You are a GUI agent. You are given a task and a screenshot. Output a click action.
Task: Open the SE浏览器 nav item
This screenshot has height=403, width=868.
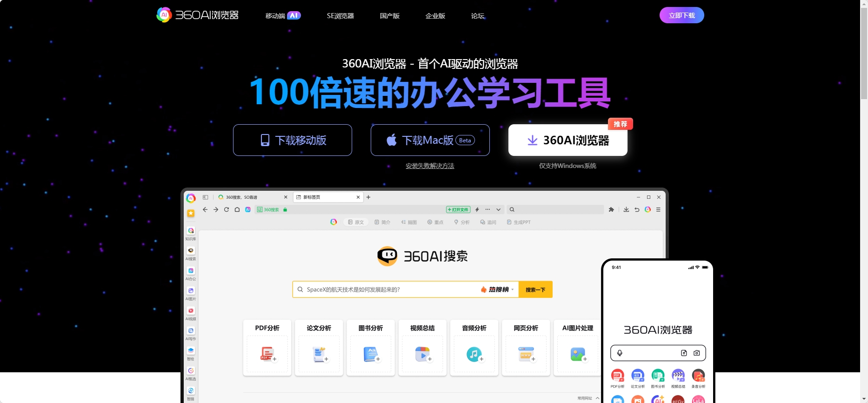tap(340, 16)
